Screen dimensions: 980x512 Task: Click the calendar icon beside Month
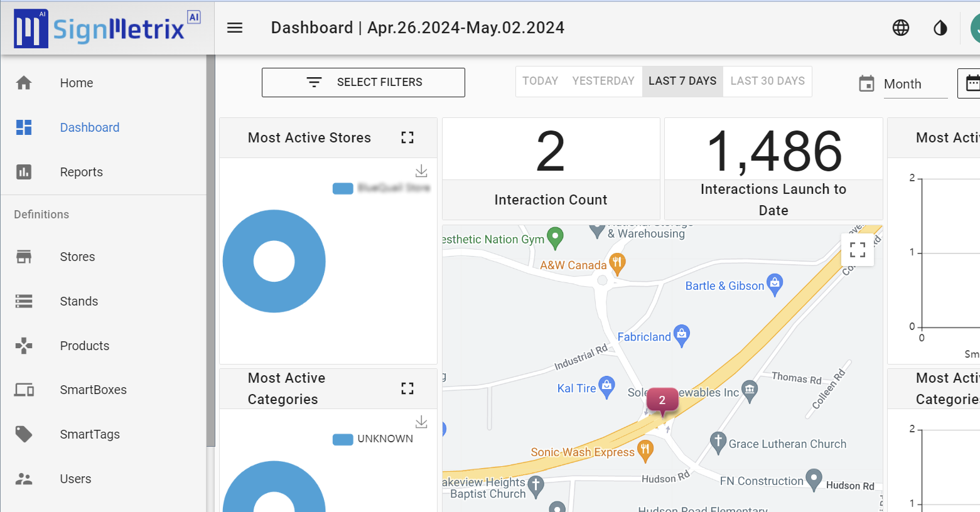click(x=866, y=83)
